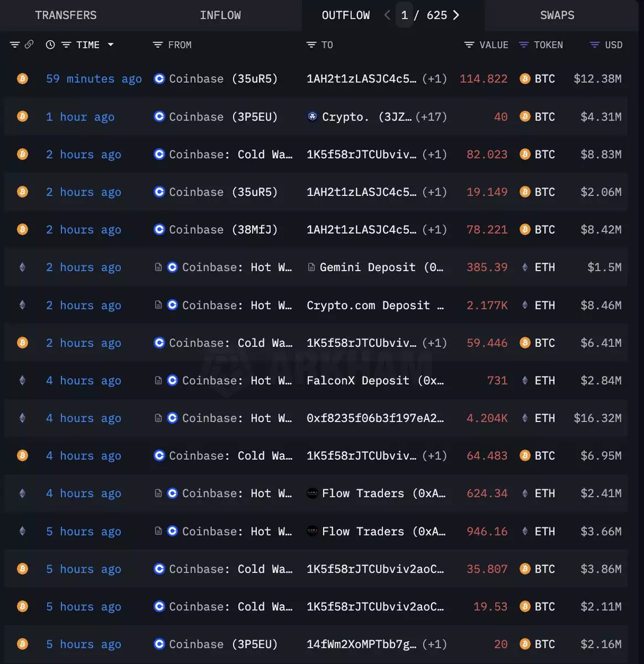Click the Crypto.com logo icon in the 40 BTC row
Viewport: 644px width, 664px height.
click(313, 116)
